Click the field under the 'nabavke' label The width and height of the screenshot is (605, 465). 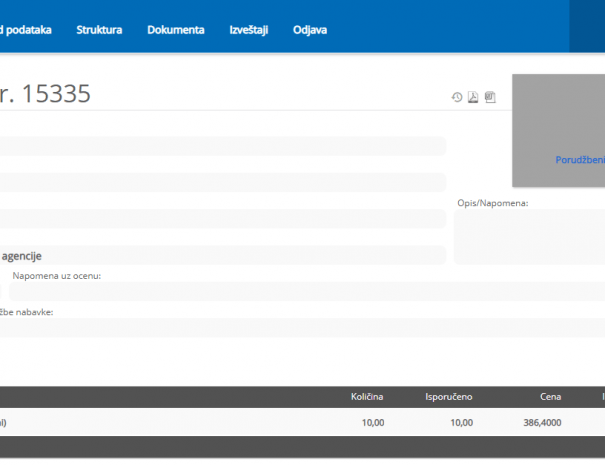[x=300, y=328]
